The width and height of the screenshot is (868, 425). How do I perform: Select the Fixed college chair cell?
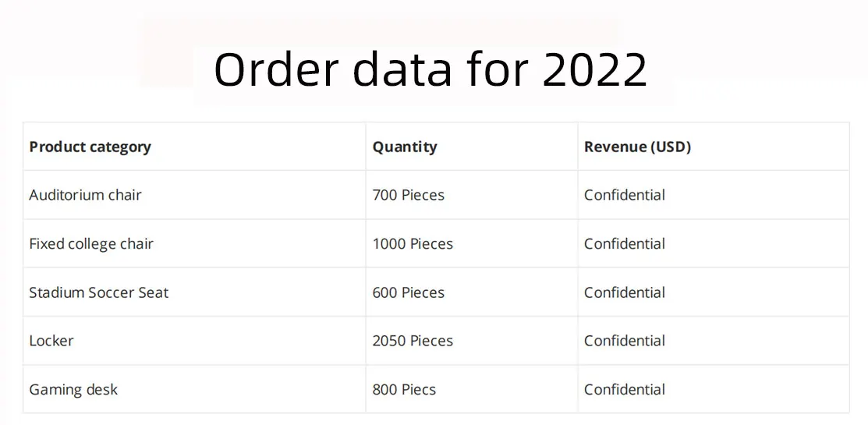tap(91, 244)
